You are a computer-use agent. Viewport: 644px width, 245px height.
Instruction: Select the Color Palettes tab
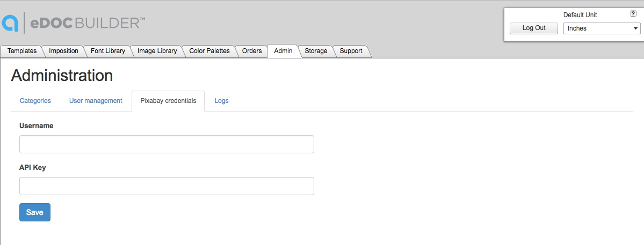click(209, 51)
